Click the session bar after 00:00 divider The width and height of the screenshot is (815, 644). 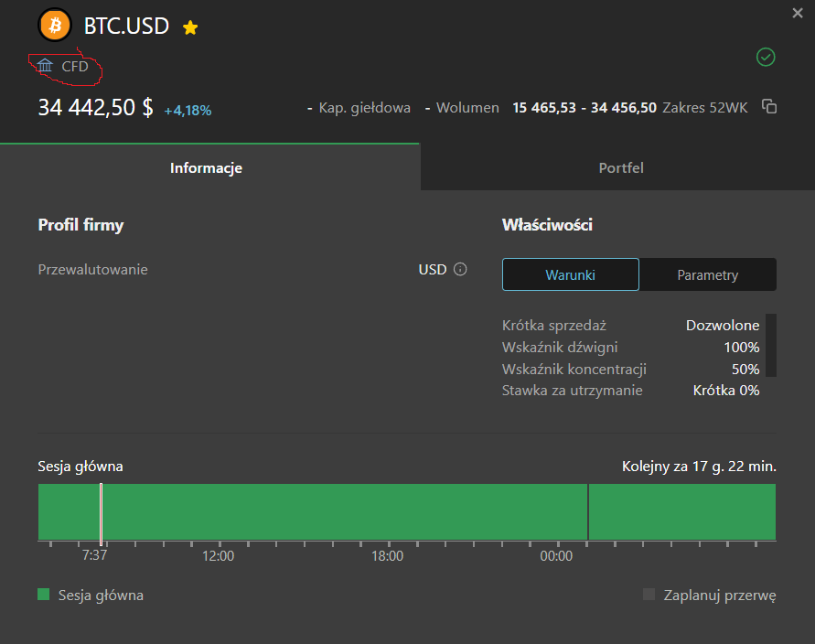pos(682,512)
